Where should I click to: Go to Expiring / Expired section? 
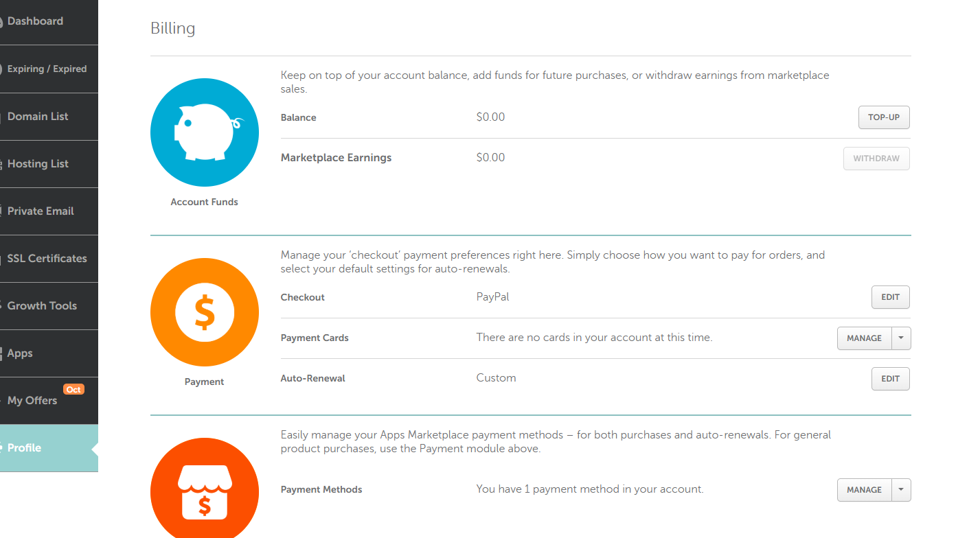pyautogui.click(x=49, y=69)
